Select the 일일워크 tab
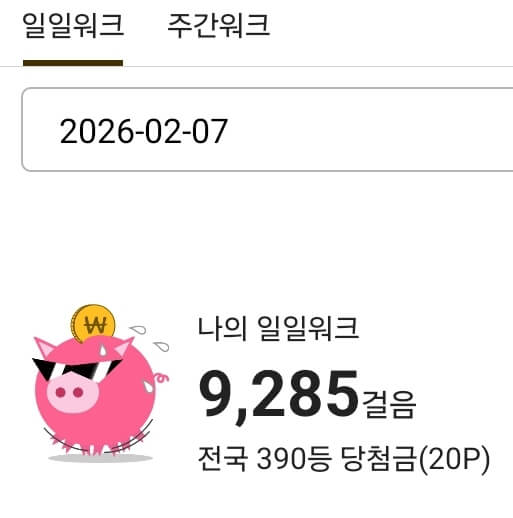513x518 pixels. (x=73, y=25)
